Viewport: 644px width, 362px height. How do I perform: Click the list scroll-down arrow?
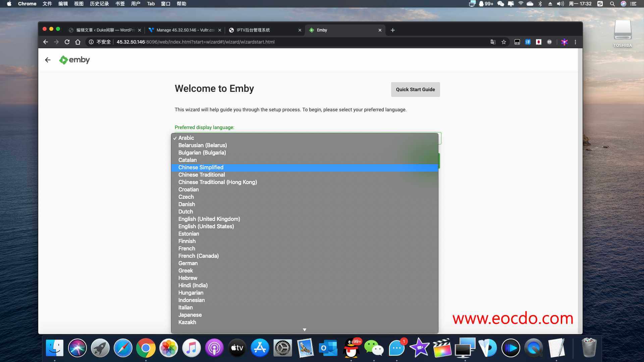click(305, 330)
